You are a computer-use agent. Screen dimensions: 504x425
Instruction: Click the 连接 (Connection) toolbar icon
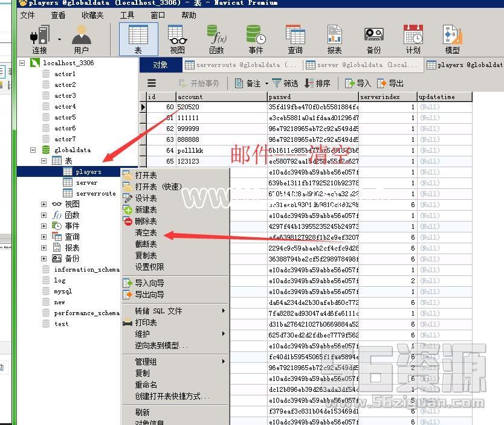point(40,39)
